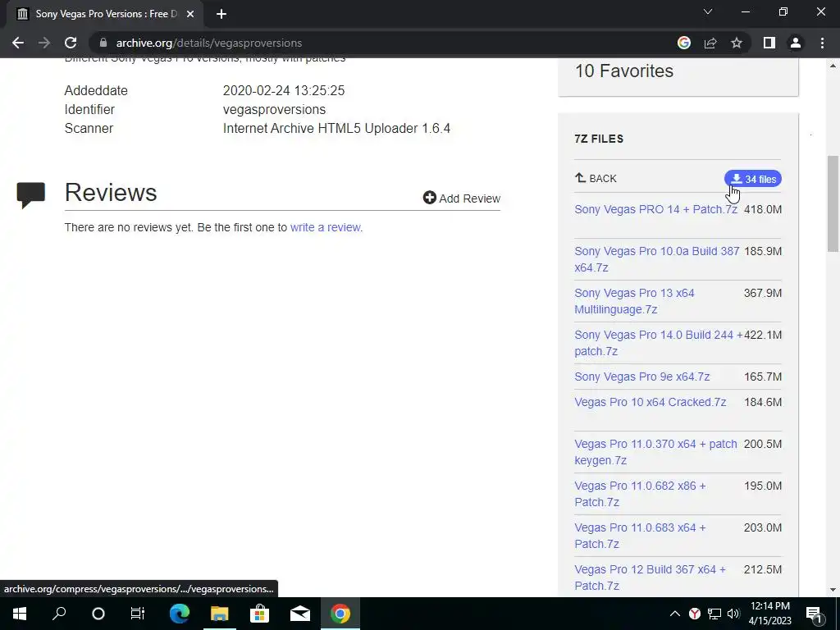The width and height of the screenshot is (840, 630).
Task: Click the Google icon in address bar
Action: [683, 43]
